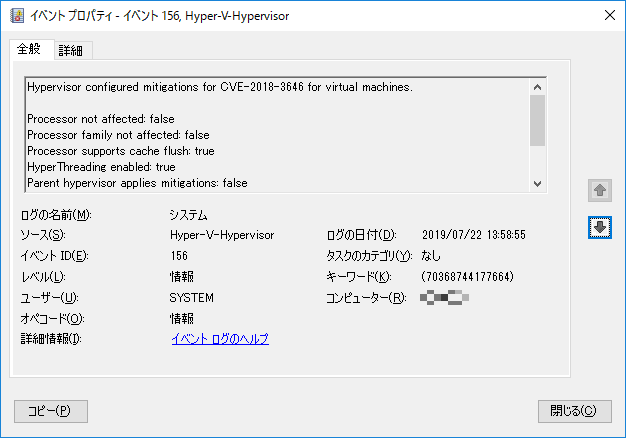Click the keyword value (70368744177664)
Viewport: 626px width, 438px height.
click(x=468, y=277)
